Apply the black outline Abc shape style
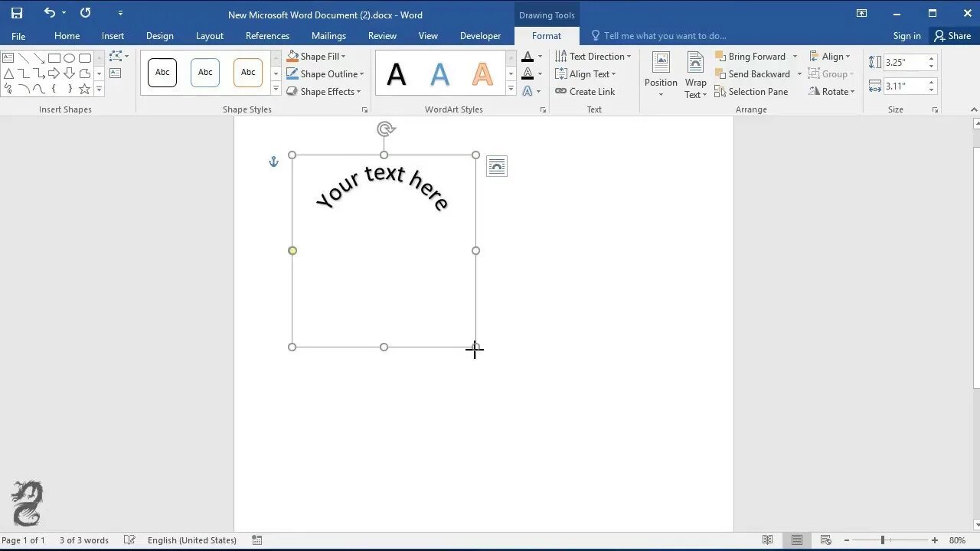Screen dimensions: 980x551 click(162, 73)
